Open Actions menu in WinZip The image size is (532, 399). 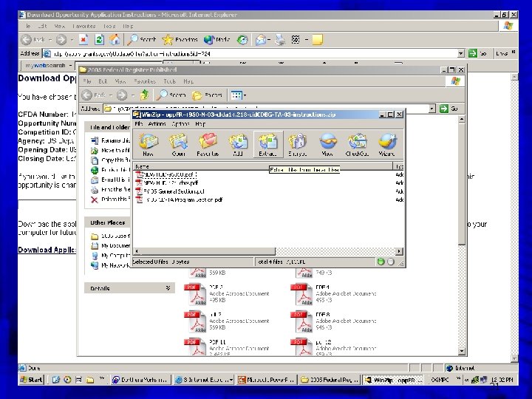157,124
